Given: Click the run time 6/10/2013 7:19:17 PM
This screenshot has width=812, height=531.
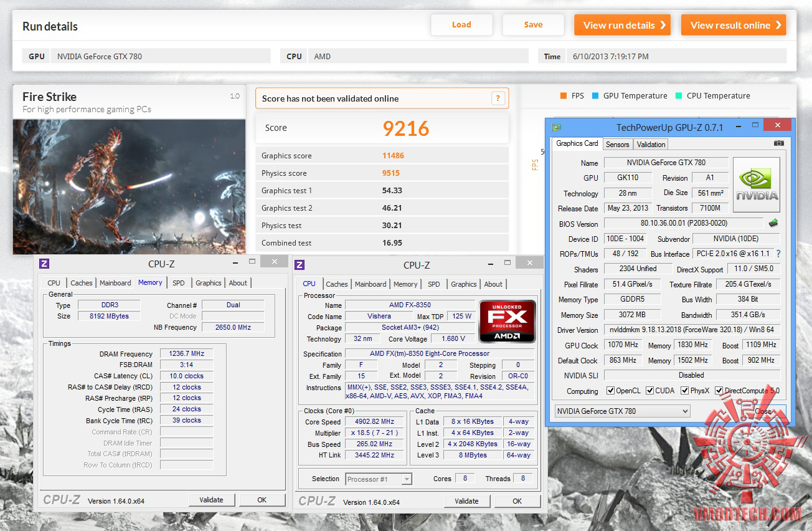Looking at the screenshot, I should 611,56.
